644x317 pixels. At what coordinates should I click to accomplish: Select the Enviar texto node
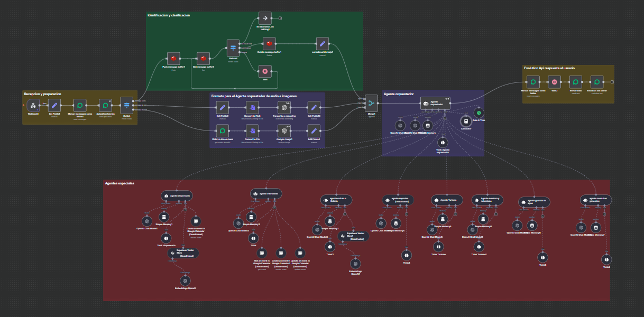point(575,82)
